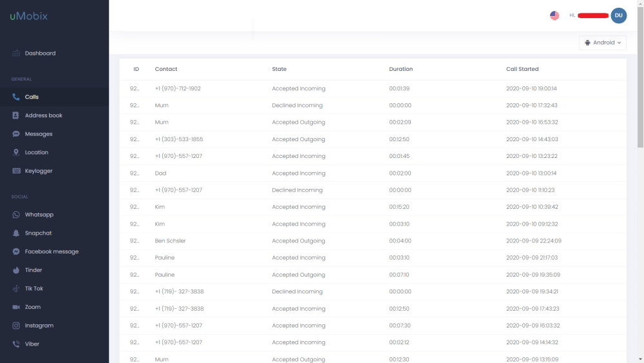Sort by Duration column header
This screenshot has height=363, width=644.
[x=401, y=69]
